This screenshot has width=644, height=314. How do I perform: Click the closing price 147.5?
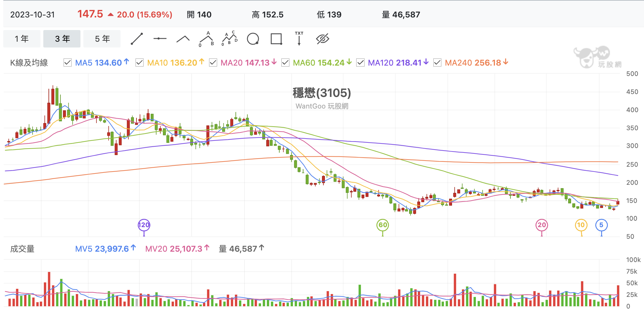(x=90, y=14)
